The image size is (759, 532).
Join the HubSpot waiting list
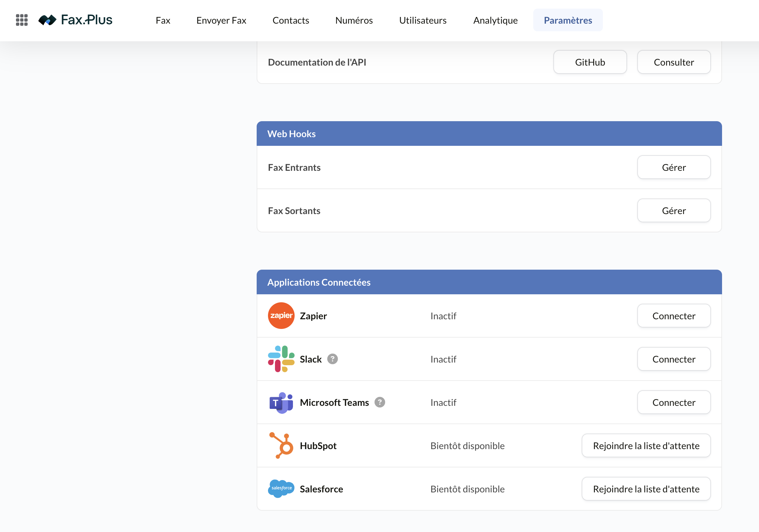(x=646, y=446)
